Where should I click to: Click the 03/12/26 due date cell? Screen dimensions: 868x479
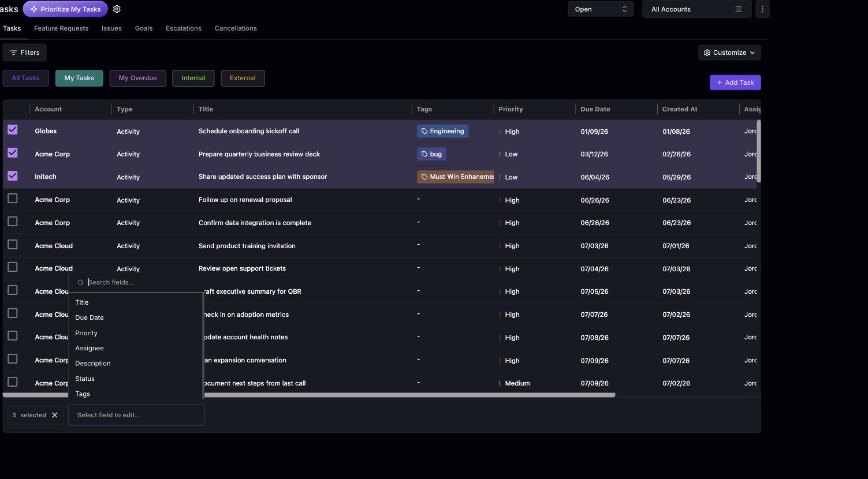click(594, 154)
